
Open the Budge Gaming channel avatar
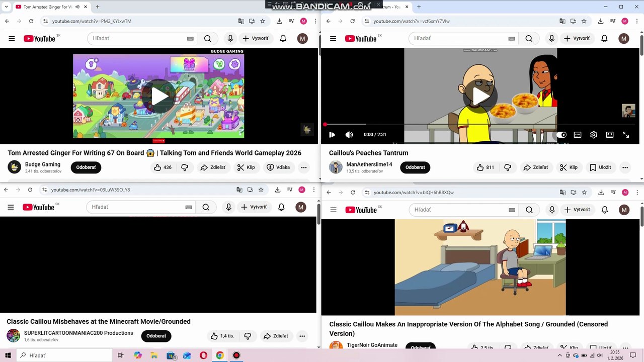(15, 167)
